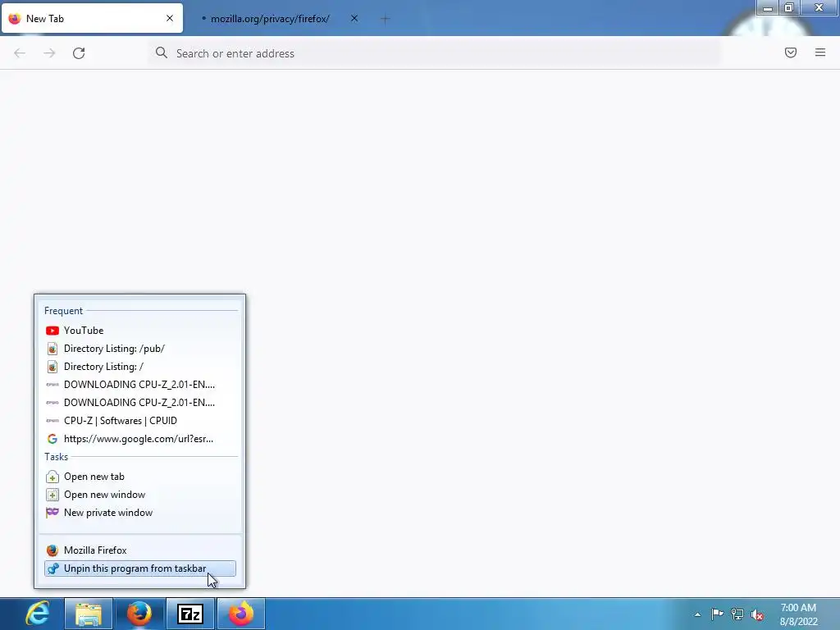Click the old Firefox icon in taskbar
The width and height of the screenshot is (840, 630).
coord(139,614)
